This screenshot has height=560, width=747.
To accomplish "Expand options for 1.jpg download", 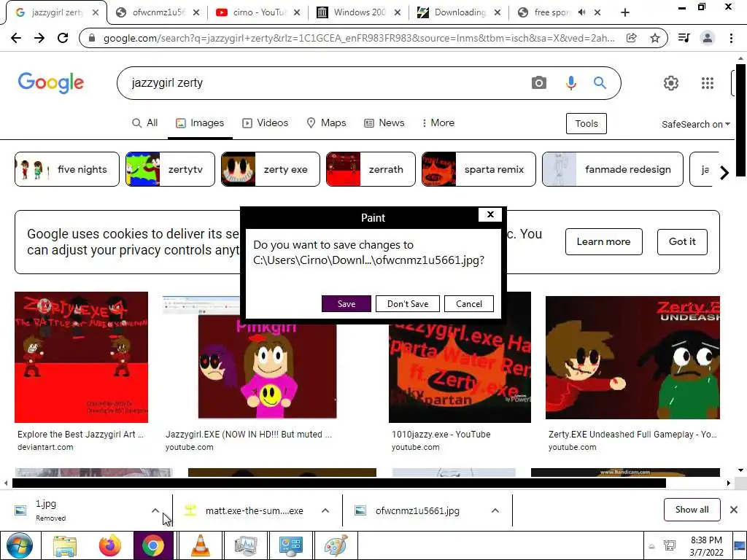I will tap(155, 510).
